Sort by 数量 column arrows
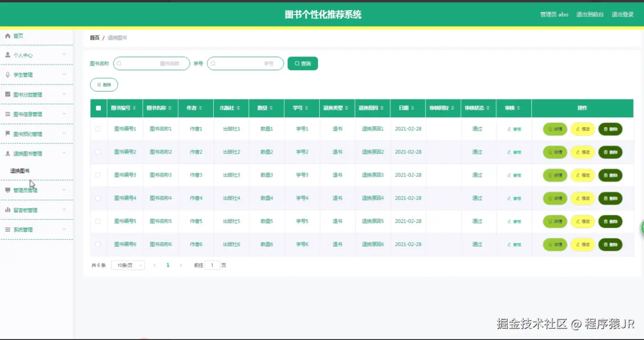Screen dimensions: 644x340 click(271, 108)
